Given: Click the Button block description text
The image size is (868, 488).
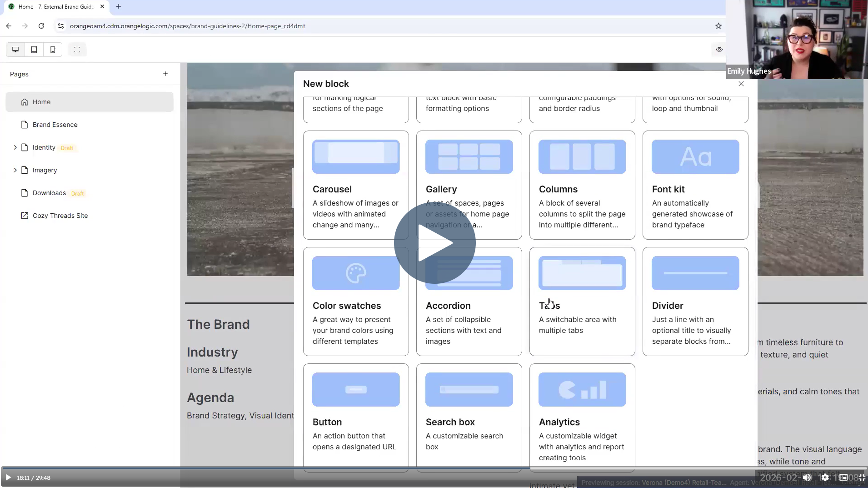Looking at the screenshot, I should coord(354,441).
